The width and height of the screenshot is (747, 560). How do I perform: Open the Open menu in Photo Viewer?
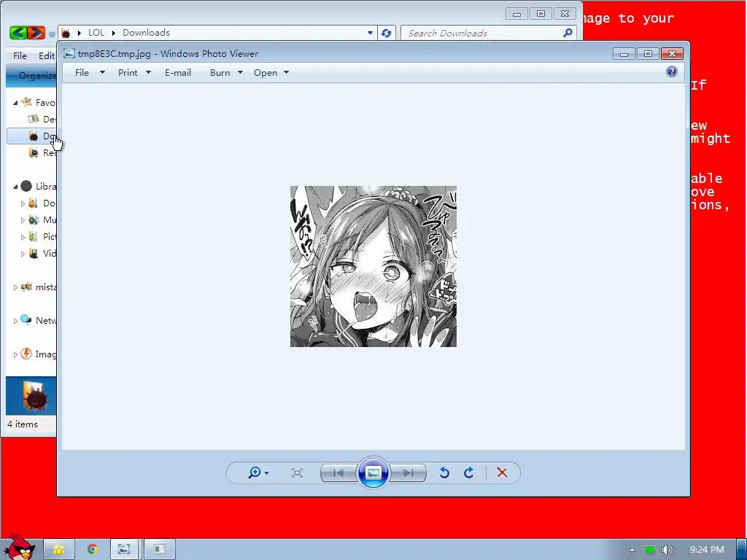[266, 72]
